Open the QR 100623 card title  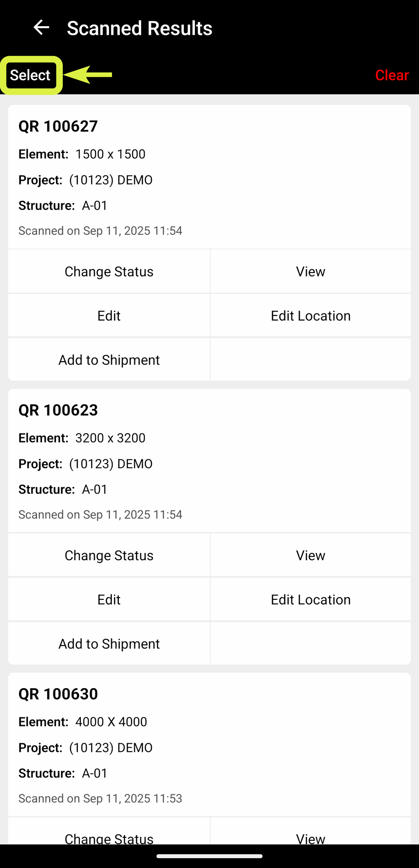(x=58, y=410)
